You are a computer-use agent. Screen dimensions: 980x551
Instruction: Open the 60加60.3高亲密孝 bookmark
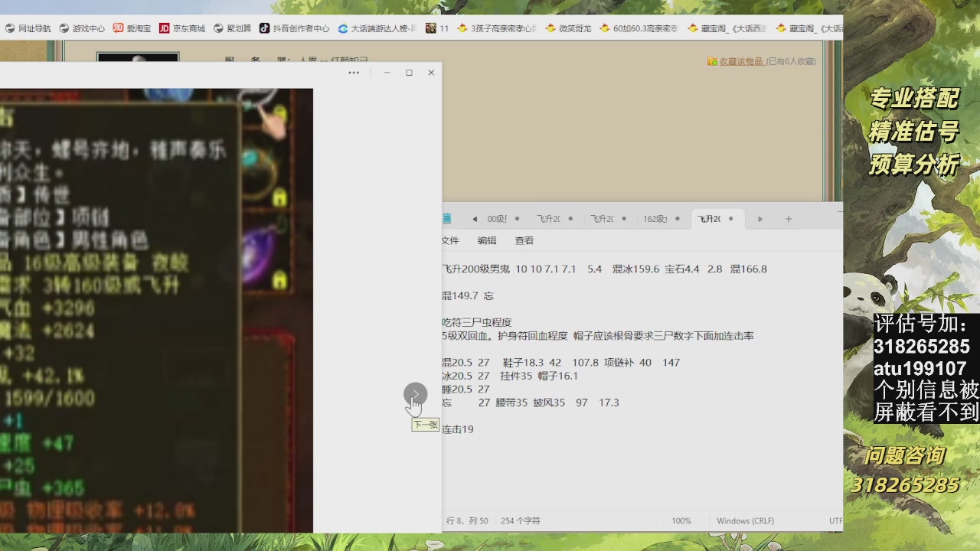639,28
